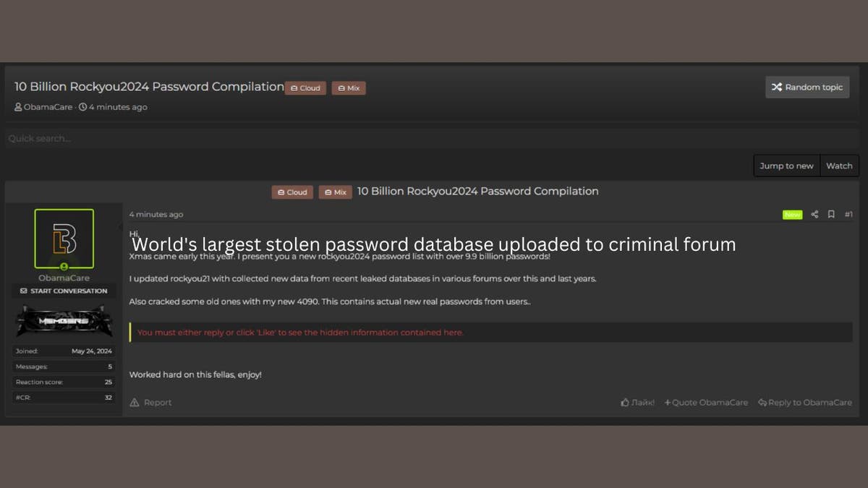Click the share icon on the post
The height and width of the screenshot is (488, 868).
[x=814, y=214]
